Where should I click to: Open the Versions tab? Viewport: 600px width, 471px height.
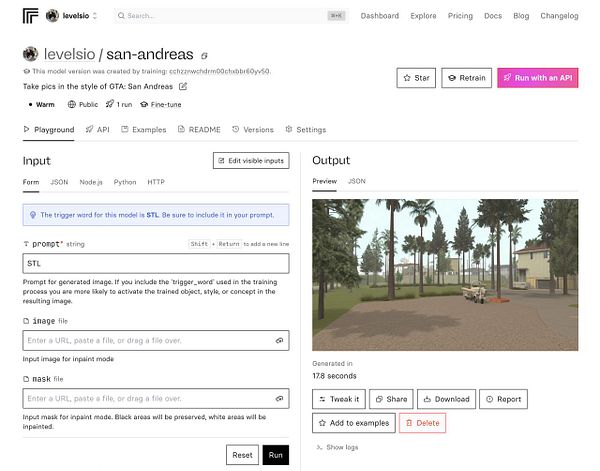pos(253,130)
